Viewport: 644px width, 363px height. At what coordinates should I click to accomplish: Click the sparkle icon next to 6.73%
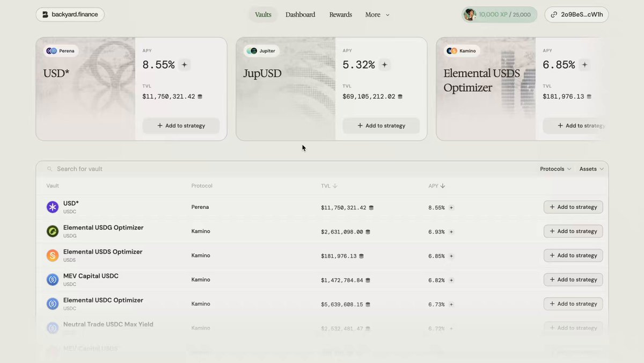(x=451, y=304)
